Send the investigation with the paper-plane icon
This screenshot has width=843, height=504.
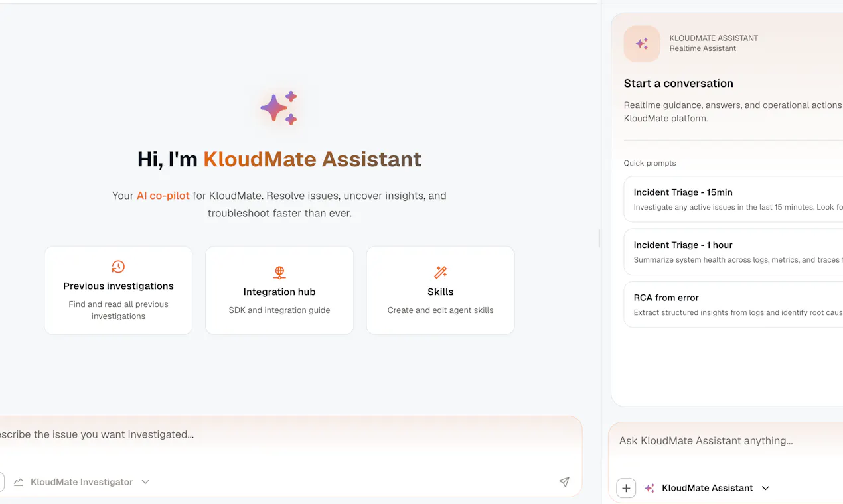(564, 482)
